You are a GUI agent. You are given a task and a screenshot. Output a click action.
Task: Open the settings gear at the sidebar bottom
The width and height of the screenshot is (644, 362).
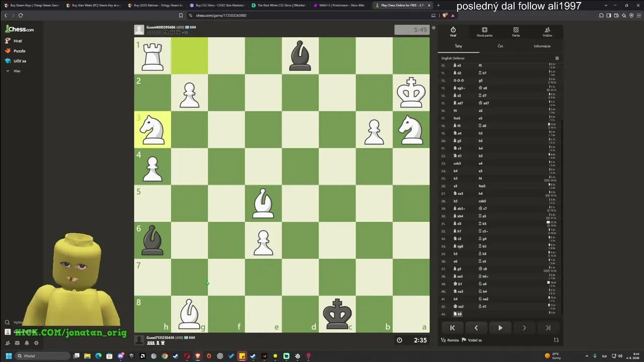36,343
